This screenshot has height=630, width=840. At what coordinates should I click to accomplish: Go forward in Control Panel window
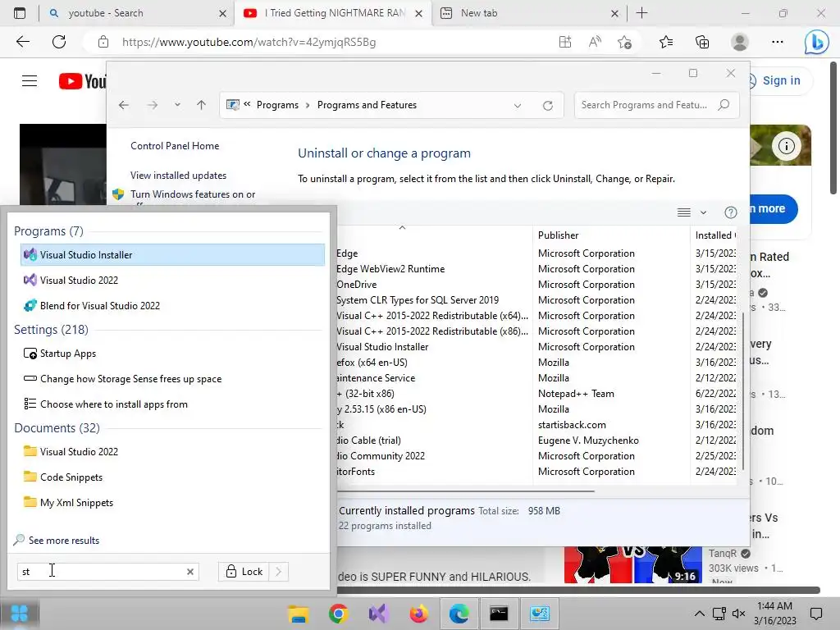tap(153, 105)
